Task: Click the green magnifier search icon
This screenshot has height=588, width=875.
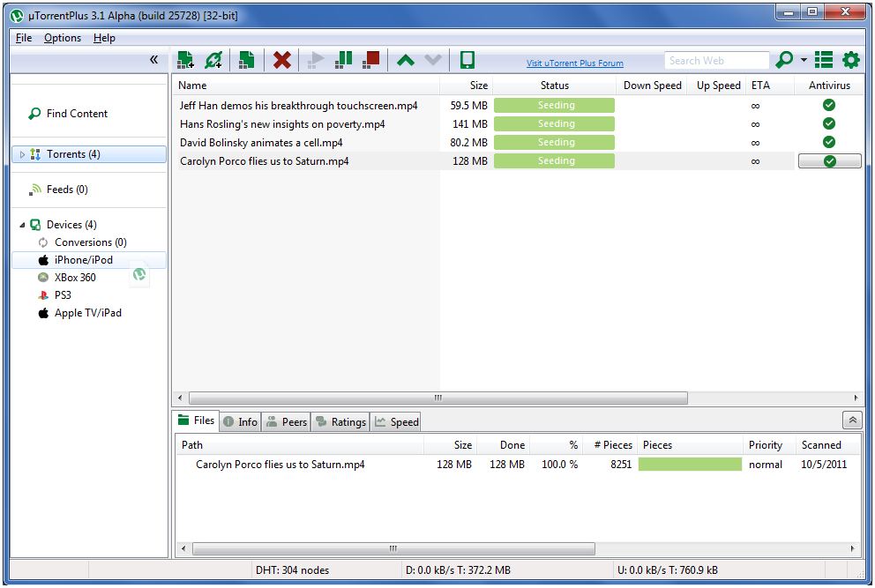Action: [785, 59]
